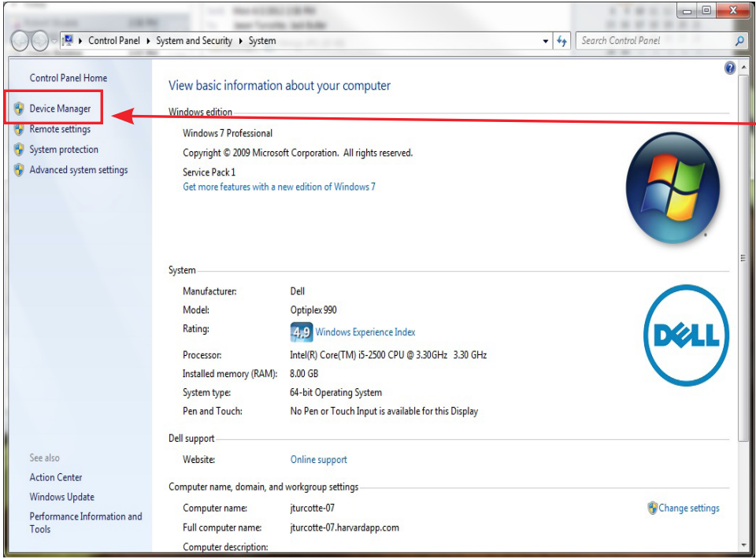Click the 64-bit Operating System value
Image resolution: width=756 pixels, height=559 pixels.
[335, 393]
